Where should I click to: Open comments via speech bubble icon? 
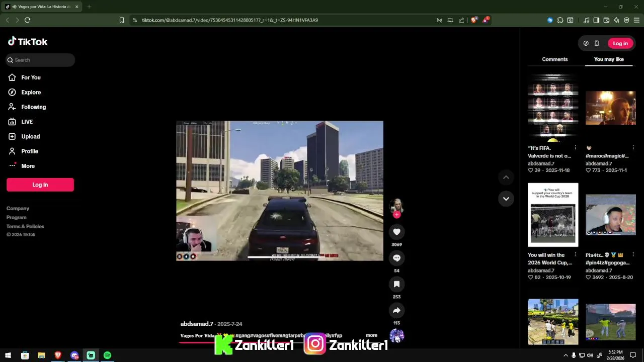coord(396,258)
